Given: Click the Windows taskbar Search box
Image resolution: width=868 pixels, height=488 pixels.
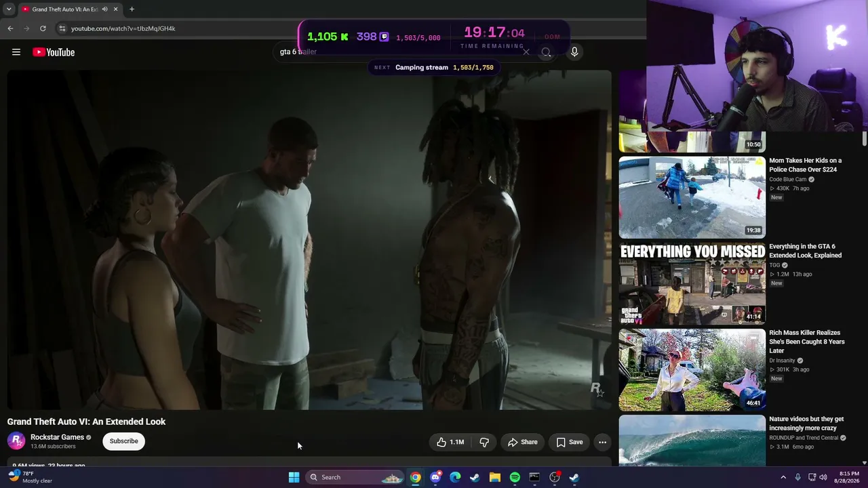Looking at the screenshot, I should click(x=355, y=477).
